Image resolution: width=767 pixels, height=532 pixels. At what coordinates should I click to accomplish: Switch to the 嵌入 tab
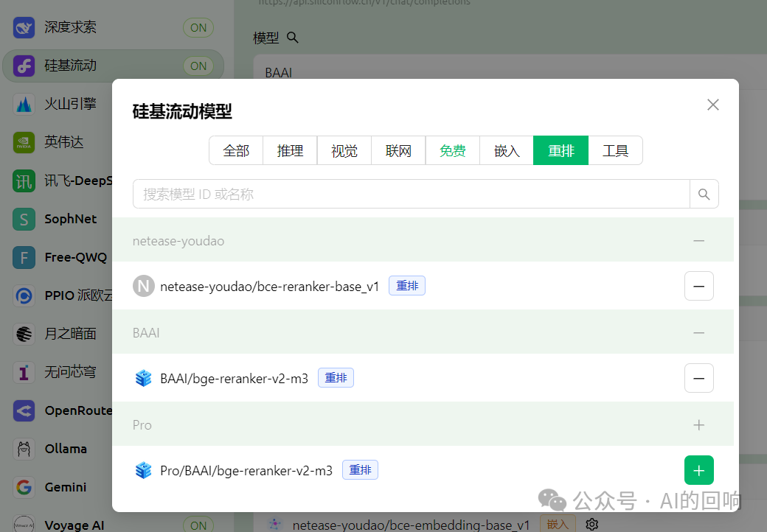pos(507,150)
